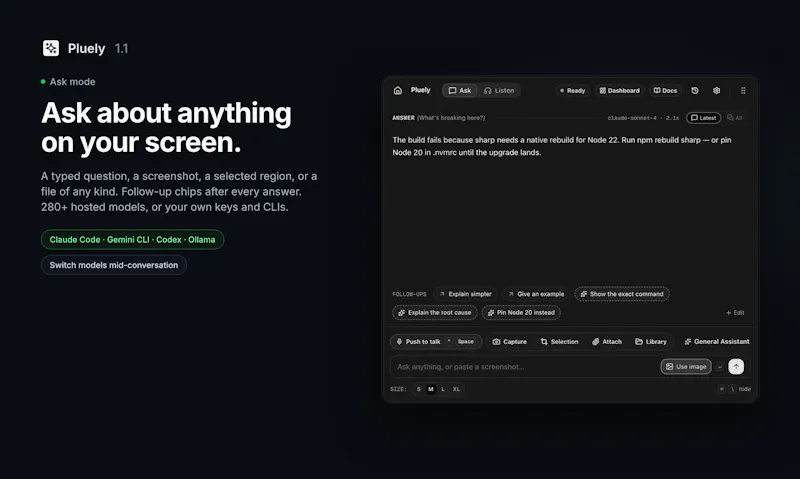This screenshot has width=800, height=479.
Task: Click the home icon beside Pluely
Action: coord(398,90)
